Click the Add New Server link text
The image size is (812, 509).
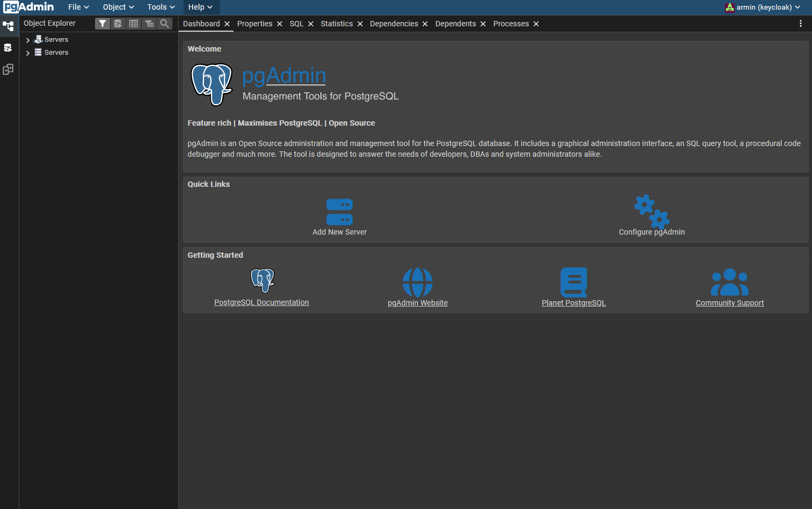point(340,232)
